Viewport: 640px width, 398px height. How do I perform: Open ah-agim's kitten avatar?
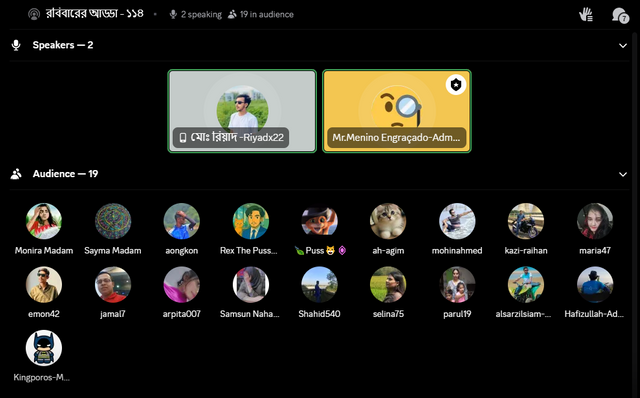pyautogui.click(x=388, y=221)
